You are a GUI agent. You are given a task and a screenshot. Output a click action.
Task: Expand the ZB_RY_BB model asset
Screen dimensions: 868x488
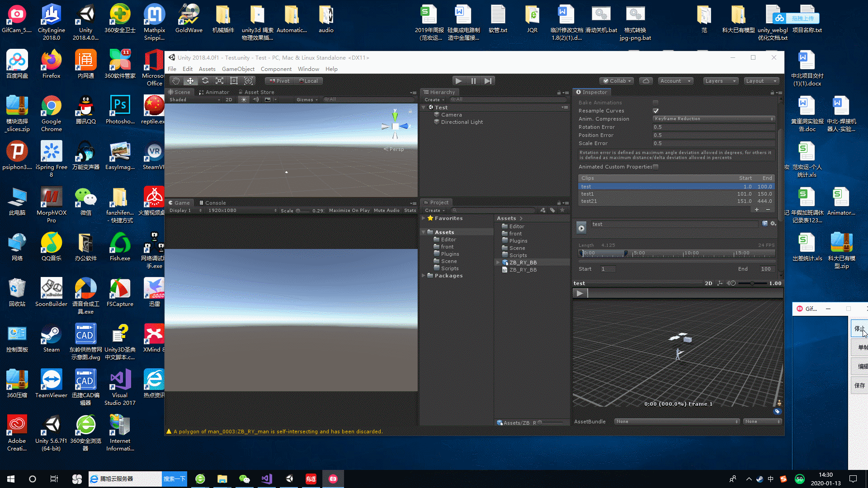tap(498, 263)
